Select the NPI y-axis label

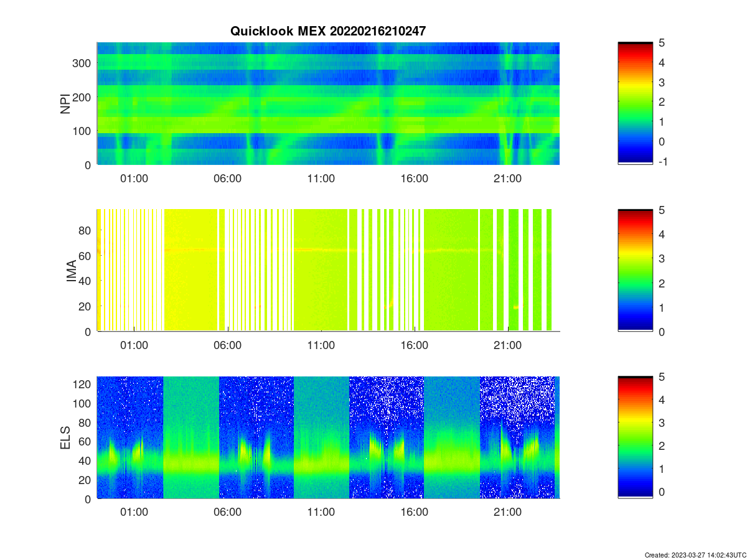65,103
